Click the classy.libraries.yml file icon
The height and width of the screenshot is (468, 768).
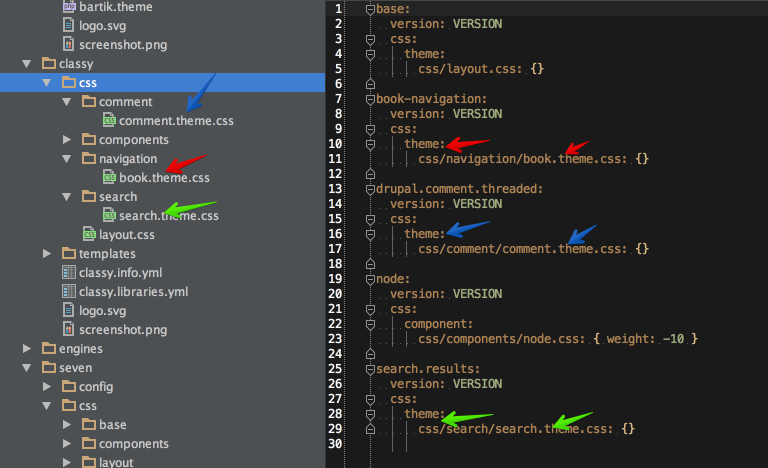coord(69,291)
